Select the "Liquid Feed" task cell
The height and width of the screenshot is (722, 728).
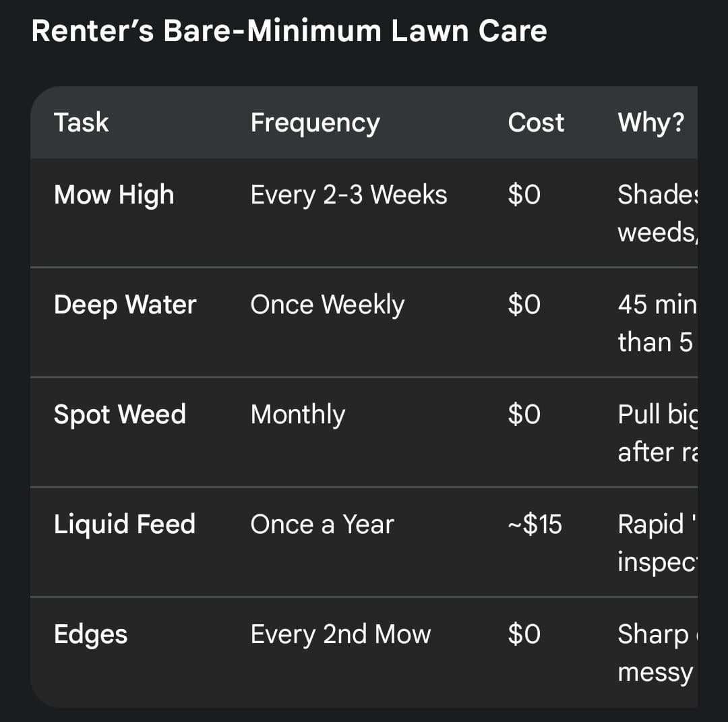pos(124,524)
